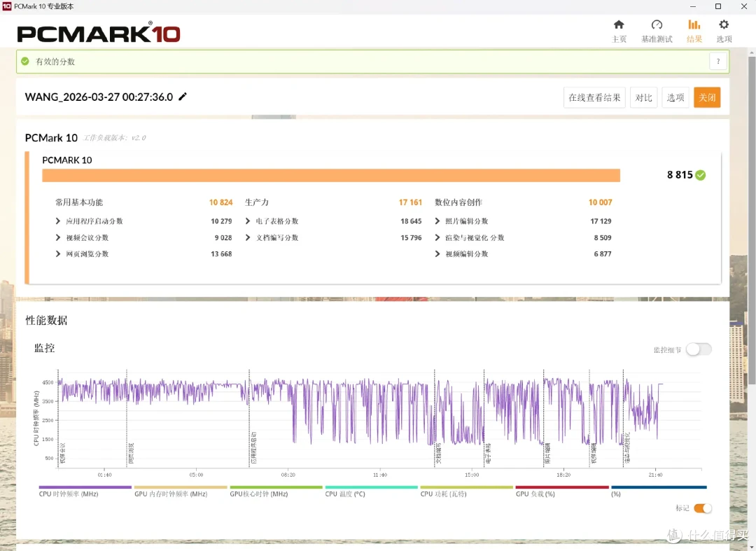Click the green valid-score checkmark icon
The image size is (756, 551).
coord(25,61)
